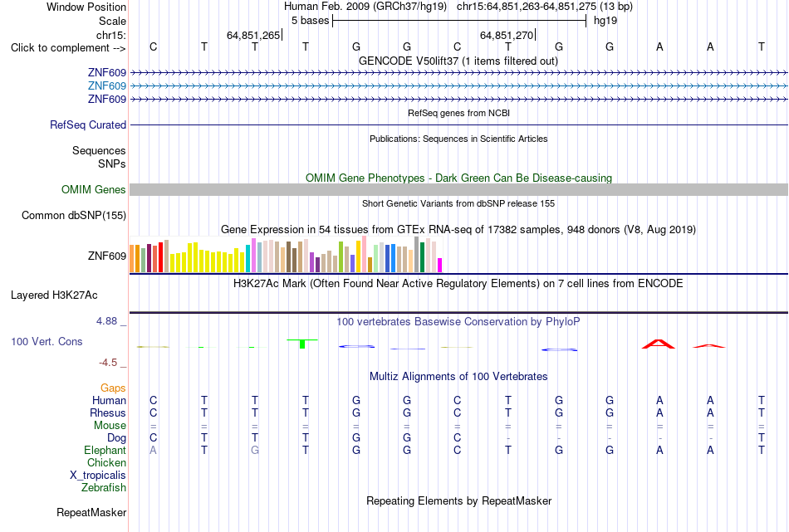Open the 100 Vert. Cons track label
Image resolution: width=789 pixels, height=532 pixels.
47,341
